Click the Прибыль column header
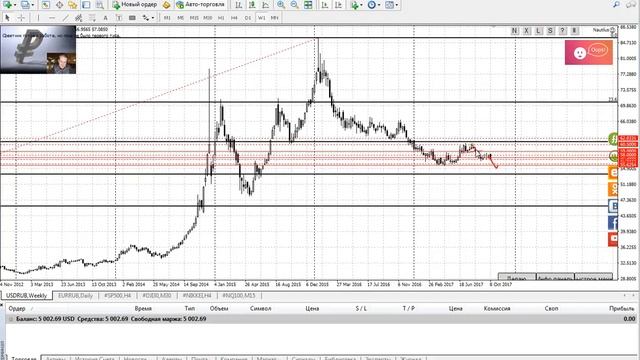The image size is (640, 360). tap(622, 309)
